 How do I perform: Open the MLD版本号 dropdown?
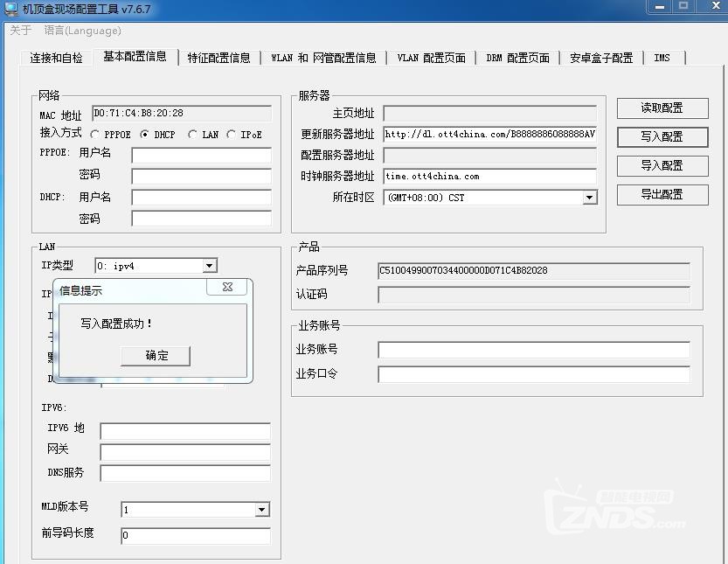pyautogui.click(x=262, y=510)
